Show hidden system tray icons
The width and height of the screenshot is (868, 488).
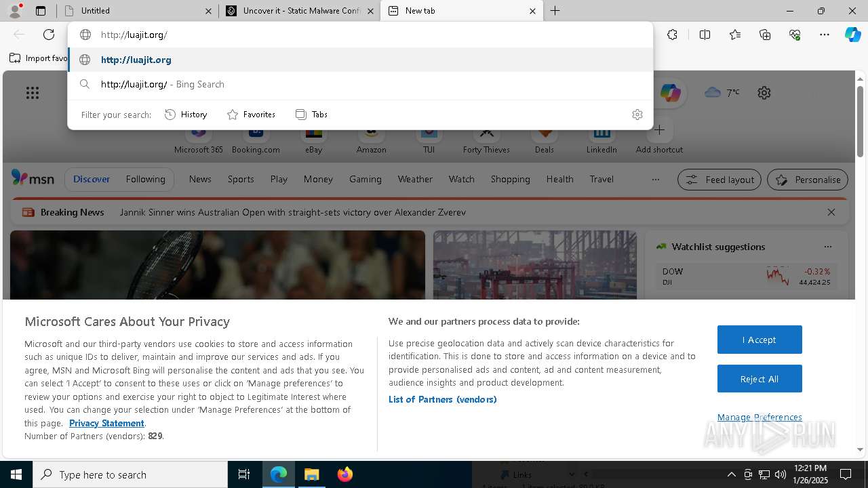[x=731, y=474]
